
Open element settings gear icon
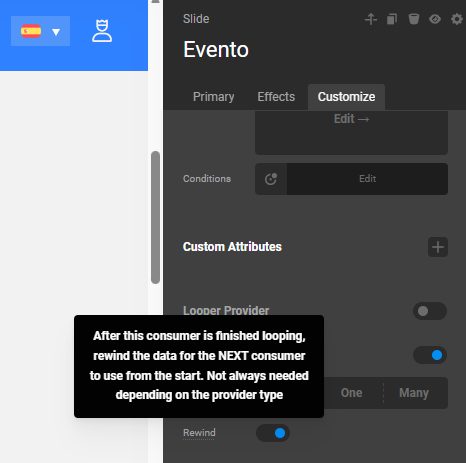point(457,19)
